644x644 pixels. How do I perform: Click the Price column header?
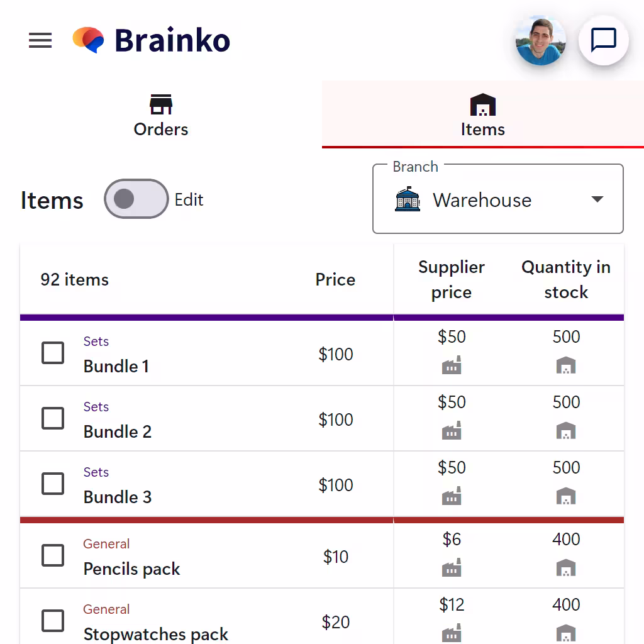[335, 280]
